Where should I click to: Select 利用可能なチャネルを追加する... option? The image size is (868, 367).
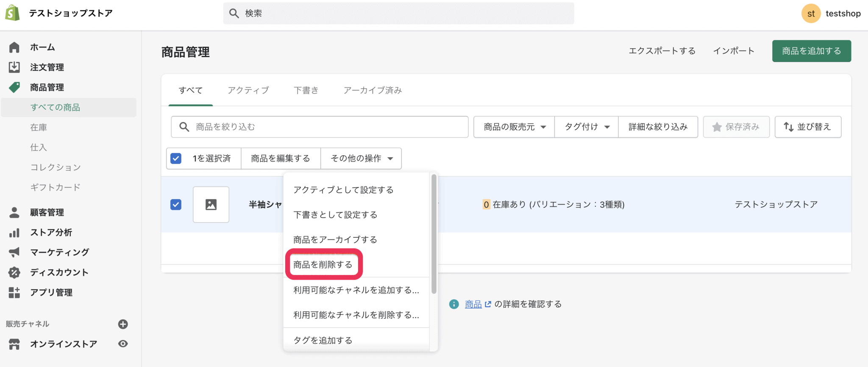click(356, 290)
